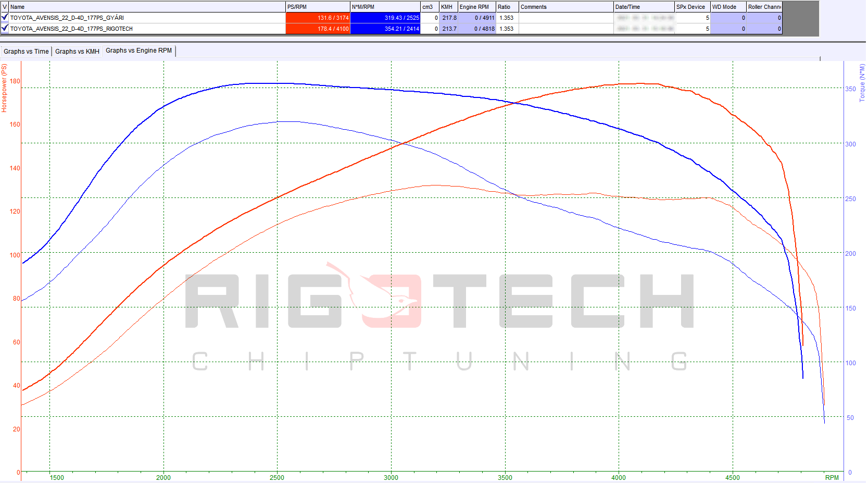
Task: Click blue torque cell 354.21 / 2414
Action: (x=385, y=29)
